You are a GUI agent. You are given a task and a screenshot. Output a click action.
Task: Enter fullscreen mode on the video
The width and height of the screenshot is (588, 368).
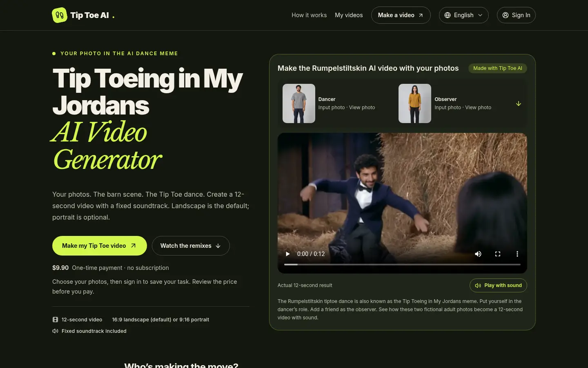click(498, 254)
